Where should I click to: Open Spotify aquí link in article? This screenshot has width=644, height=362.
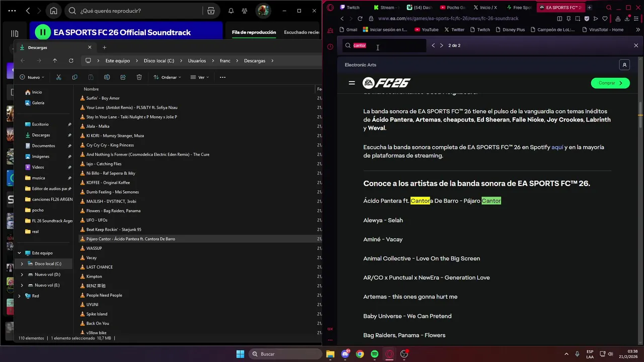point(557,147)
